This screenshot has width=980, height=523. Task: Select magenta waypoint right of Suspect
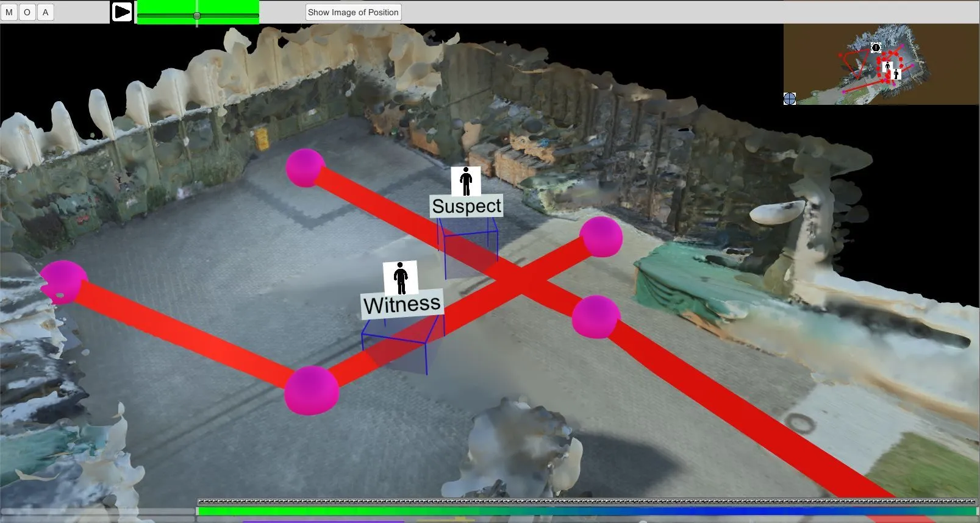[601, 236]
